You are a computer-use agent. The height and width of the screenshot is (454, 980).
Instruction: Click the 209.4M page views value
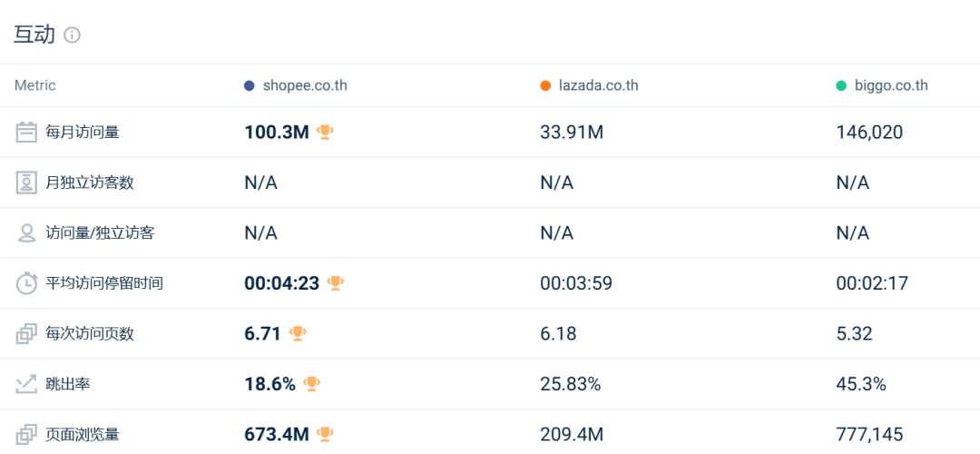[x=572, y=434]
